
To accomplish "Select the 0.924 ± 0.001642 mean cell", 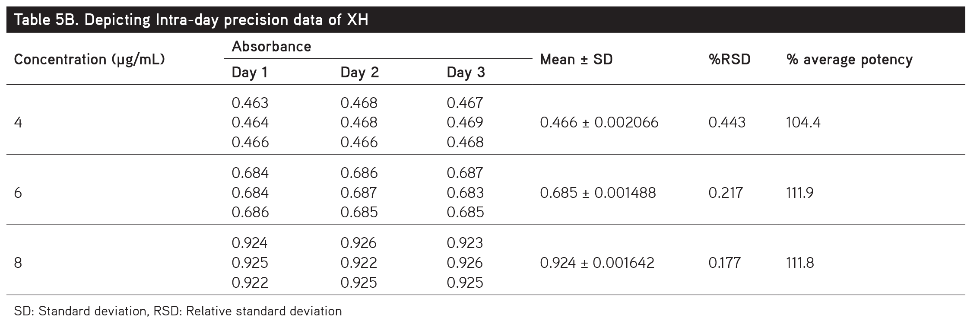I will click(x=597, y=263).
